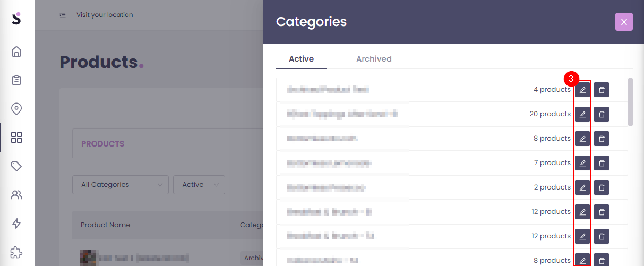
Task: Close the Categories panel
Action: click(x=624, y=22)
